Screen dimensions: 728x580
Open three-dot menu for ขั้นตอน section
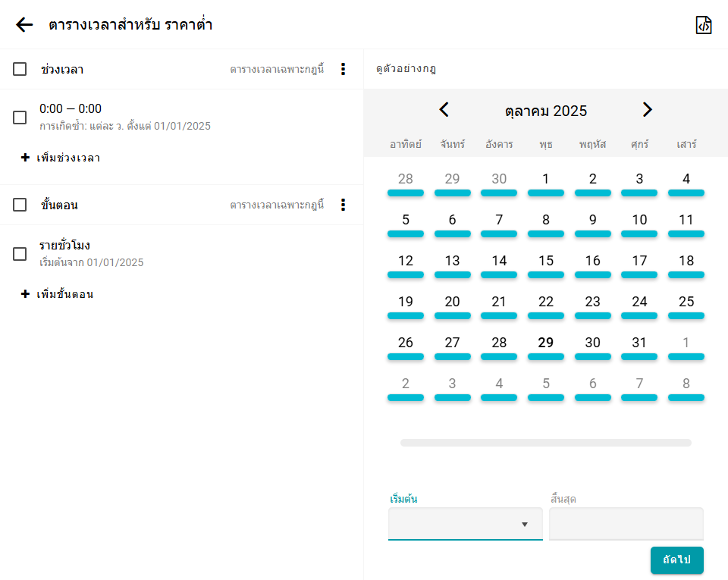[343, 205]
